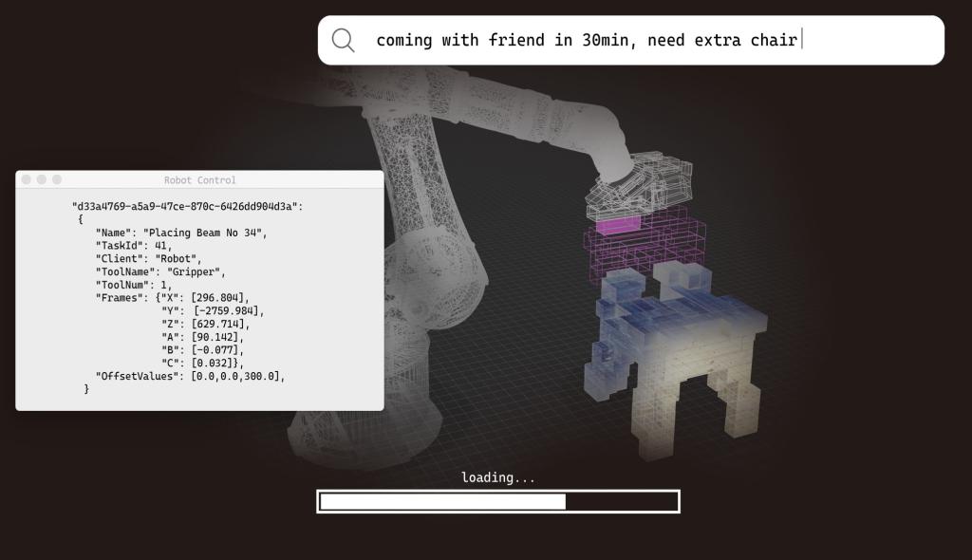Click the Z value 629.714
Viewport: 972px width, 560px height.
(219, 324)
